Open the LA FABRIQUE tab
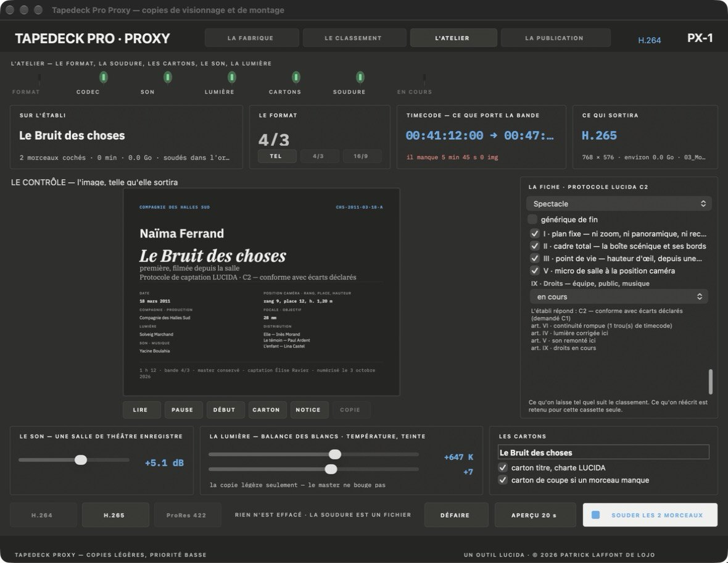The width and height of the screenshot is (728, 563). click(251, 38)
